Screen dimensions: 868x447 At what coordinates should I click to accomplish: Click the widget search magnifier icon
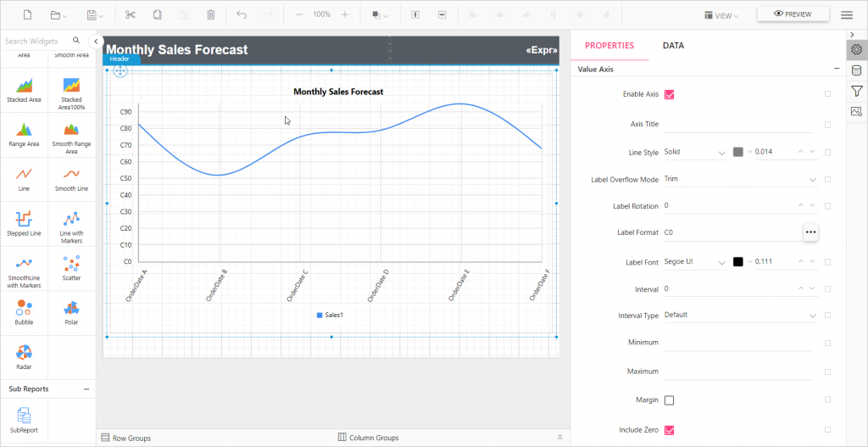[76, 41]
